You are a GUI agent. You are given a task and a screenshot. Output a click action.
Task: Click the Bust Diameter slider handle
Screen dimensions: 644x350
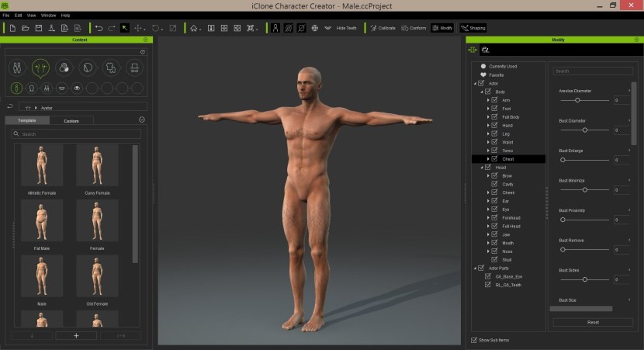(585, 130)
